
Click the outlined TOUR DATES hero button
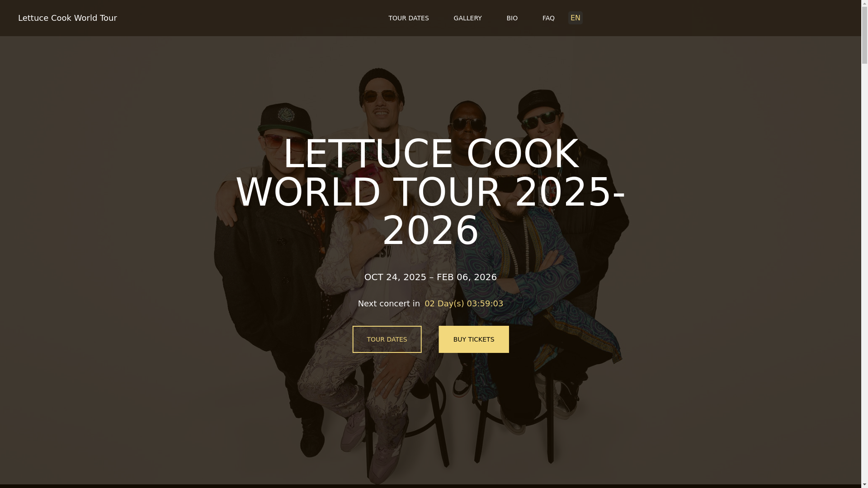(387, 339)
